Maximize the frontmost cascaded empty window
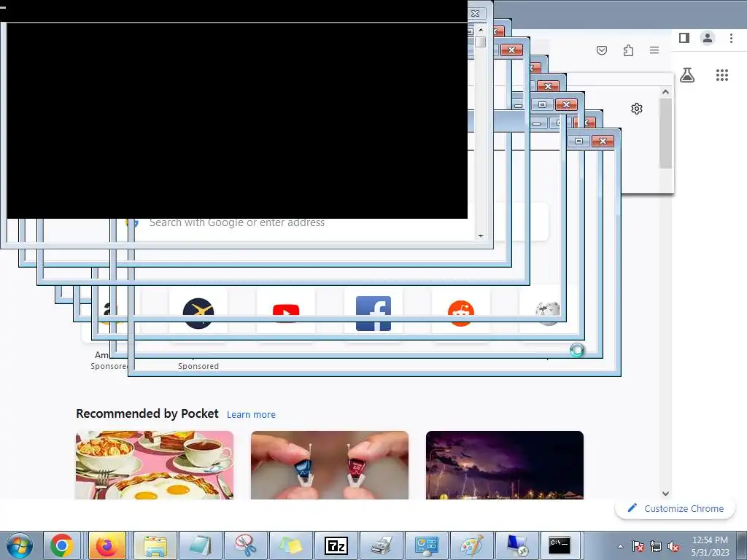Viewport: 747px width, 560px height. click(x=578, y=141)
